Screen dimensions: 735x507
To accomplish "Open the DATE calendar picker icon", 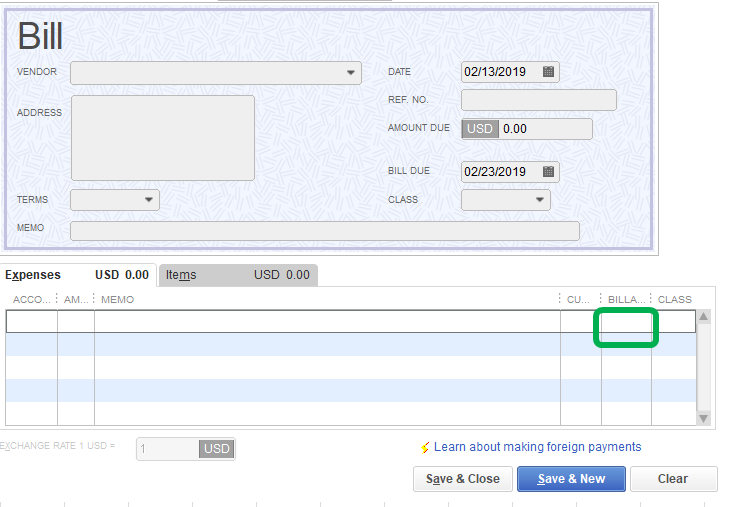I will tap(548, 72).
